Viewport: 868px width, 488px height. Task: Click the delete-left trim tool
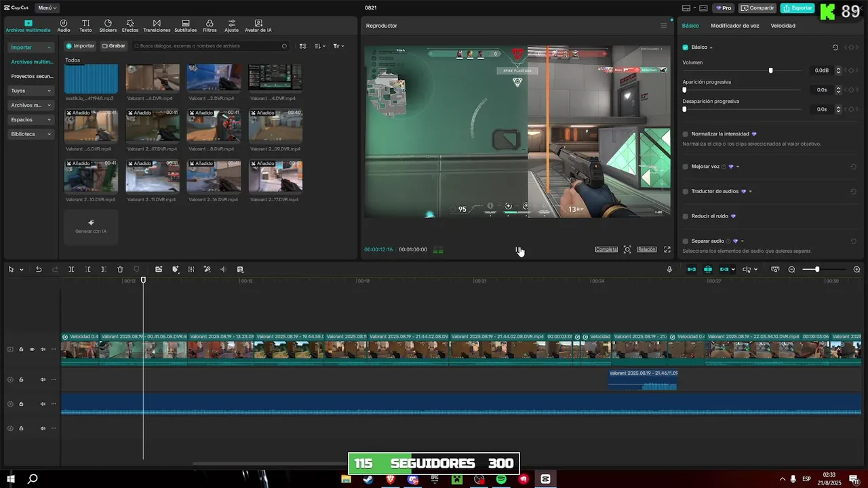(87, 270)
